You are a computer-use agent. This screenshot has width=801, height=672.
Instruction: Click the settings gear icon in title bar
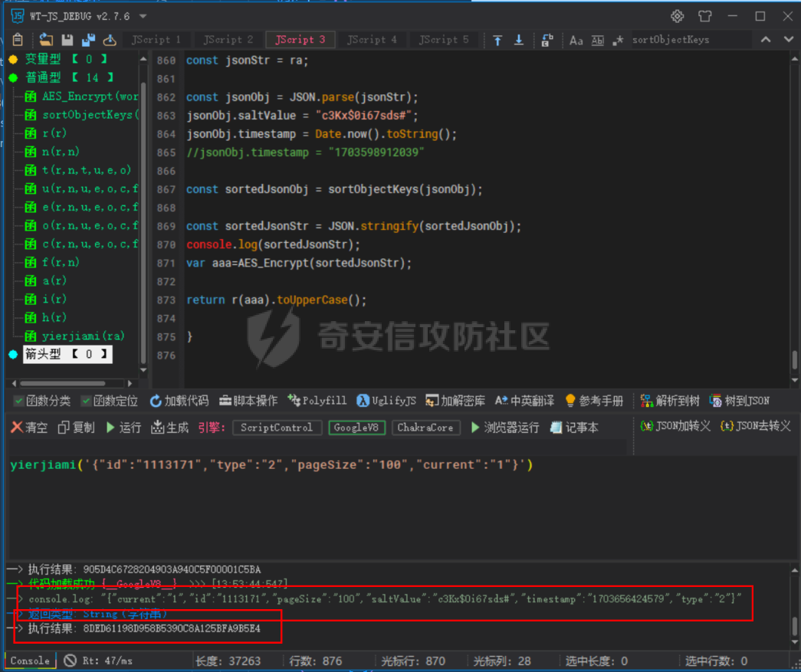(x=677, y=16)
